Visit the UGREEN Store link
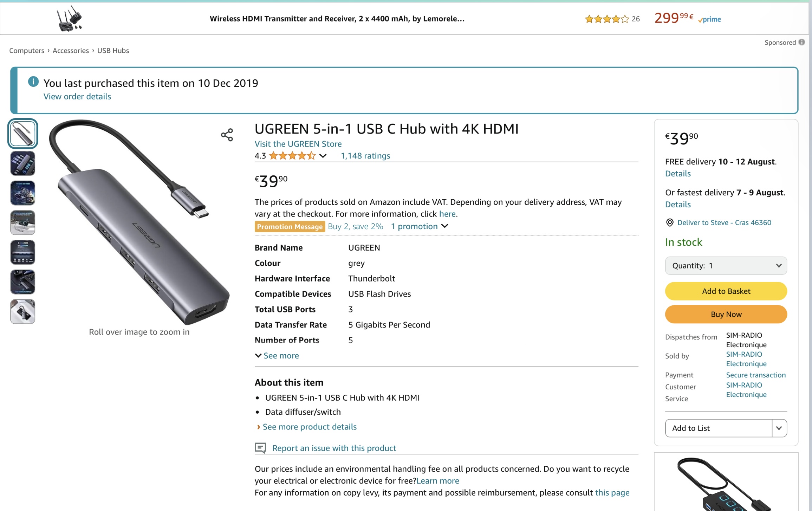 click(x=298, y=144)
